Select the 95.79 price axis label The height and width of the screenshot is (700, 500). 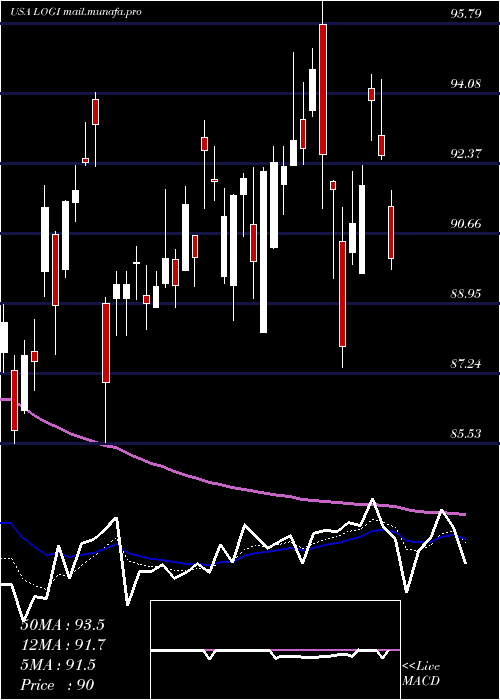pyautogui.click(x=465, y=13)
